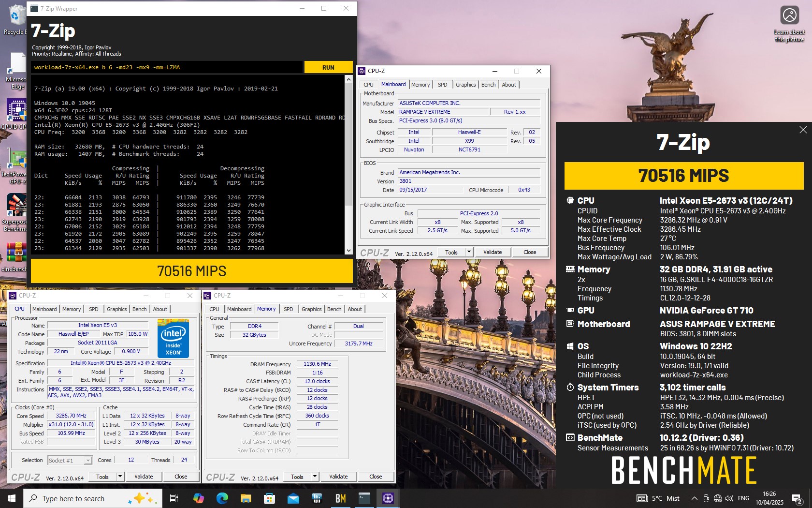
Task: Click the 70516 MIPS yellow result bar in Wrapper
Action: coord(192,271)
